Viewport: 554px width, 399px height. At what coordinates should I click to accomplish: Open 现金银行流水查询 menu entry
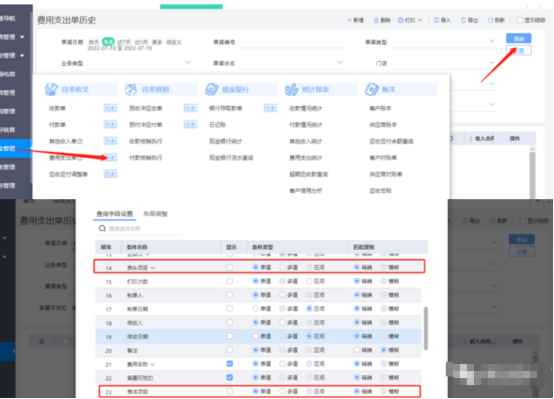click(231, 158)
